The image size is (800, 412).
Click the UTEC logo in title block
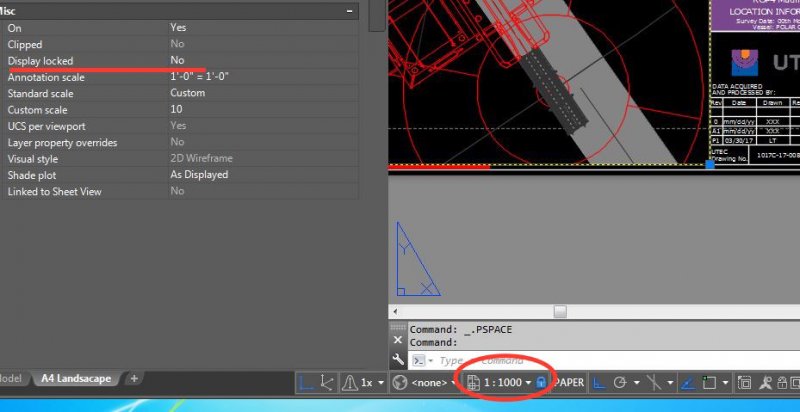744,62
